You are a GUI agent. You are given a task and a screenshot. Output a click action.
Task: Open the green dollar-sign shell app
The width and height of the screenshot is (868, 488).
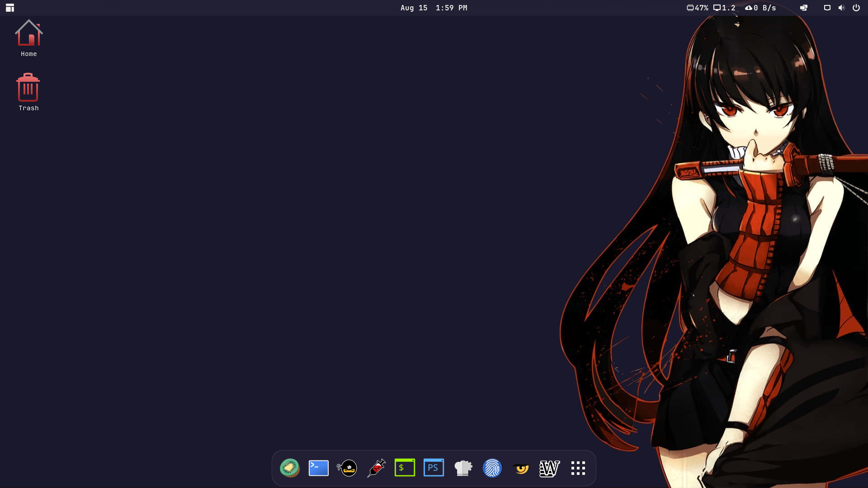coord(405,468)
